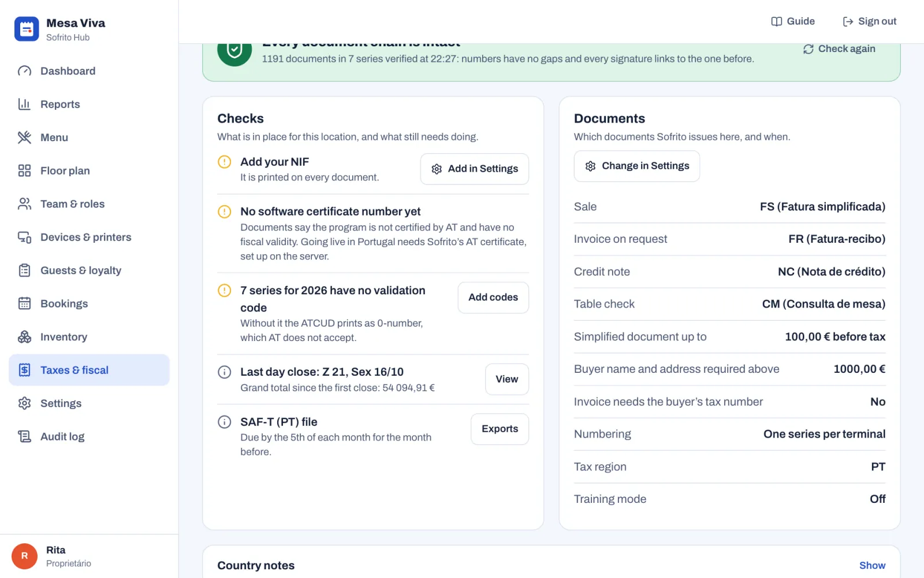Click the Devices & printers icon
The width and height of the screenshot is (924, 578).
(24, 237)
